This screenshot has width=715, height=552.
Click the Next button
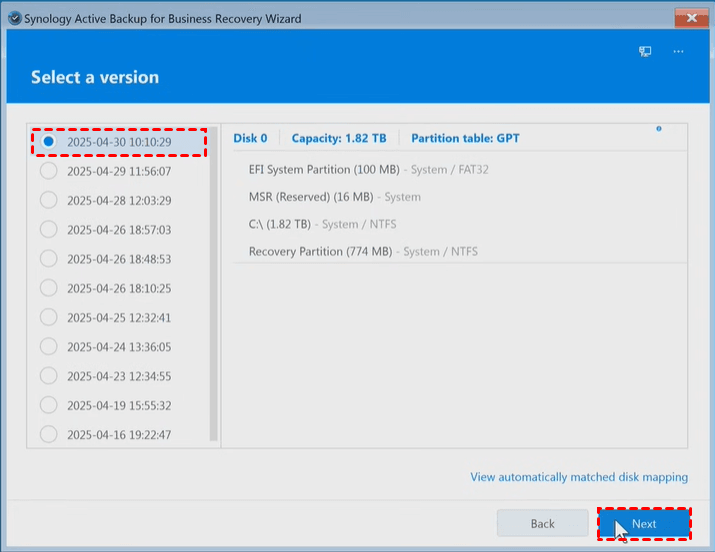pos(644,524)
